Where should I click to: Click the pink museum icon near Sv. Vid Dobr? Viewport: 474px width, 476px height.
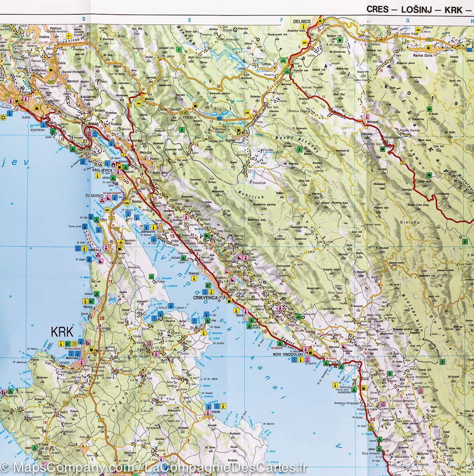coord(150,343)
